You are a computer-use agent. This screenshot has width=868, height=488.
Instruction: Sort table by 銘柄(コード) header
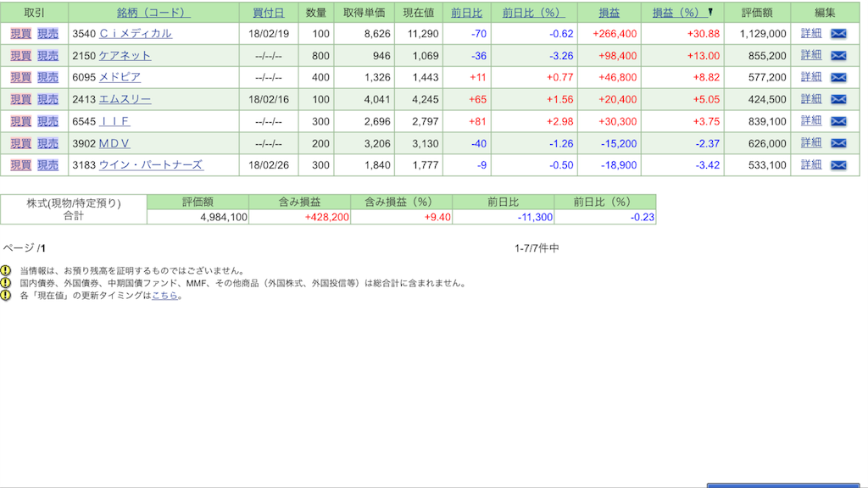click(153, 12)
